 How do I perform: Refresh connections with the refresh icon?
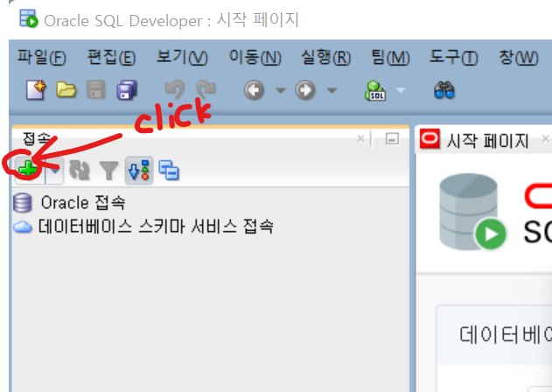80,170
